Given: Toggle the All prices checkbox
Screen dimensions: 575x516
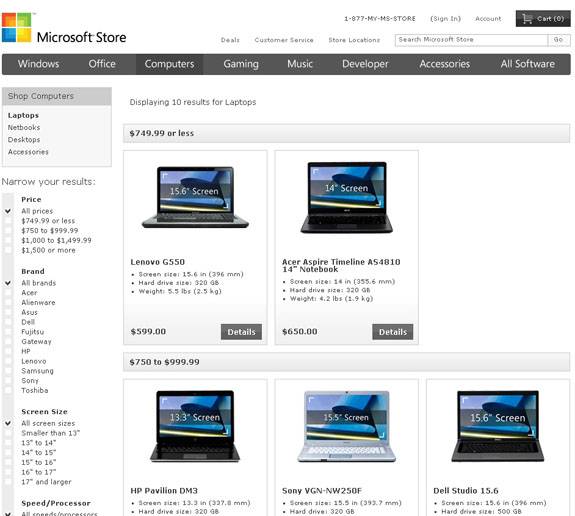Looking at the screenshot, I should tap(8, 211).
